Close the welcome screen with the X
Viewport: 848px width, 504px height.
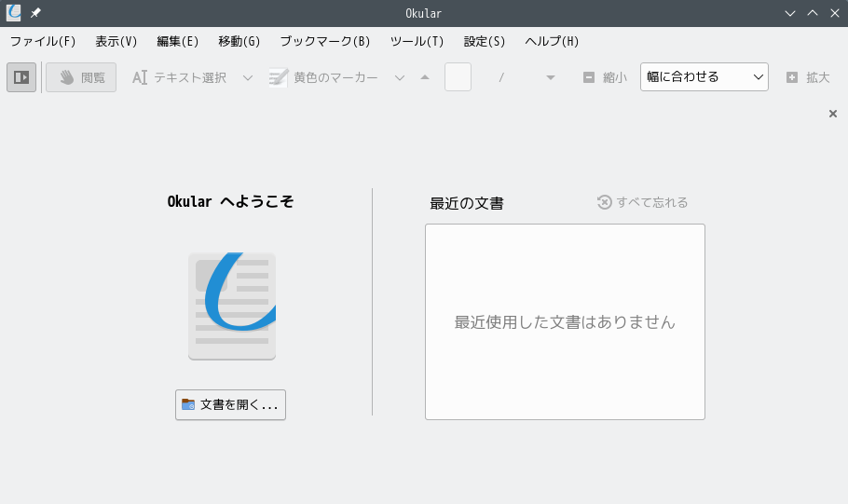tap(833, 114)
